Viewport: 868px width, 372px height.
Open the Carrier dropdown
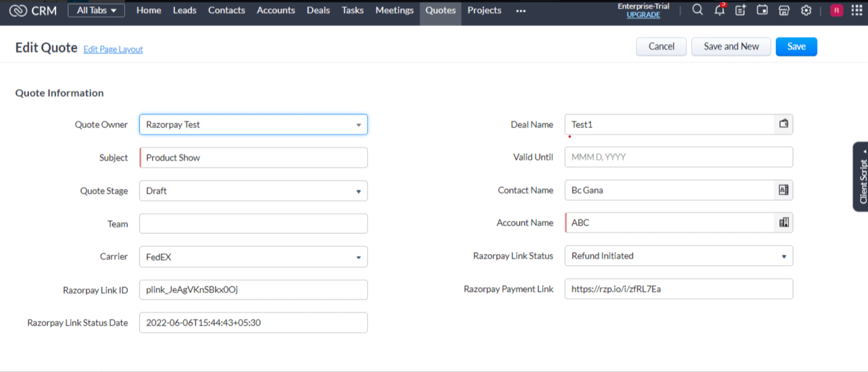click(253, 257)
